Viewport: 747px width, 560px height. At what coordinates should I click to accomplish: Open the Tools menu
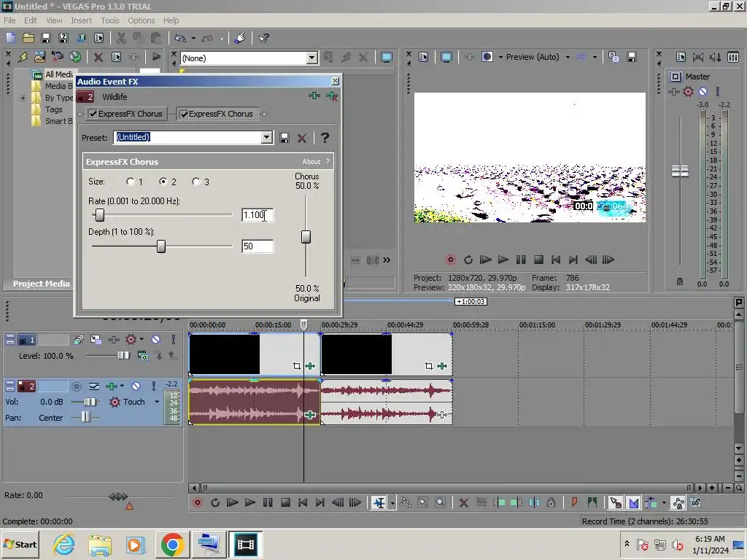[x=109, y=20]
